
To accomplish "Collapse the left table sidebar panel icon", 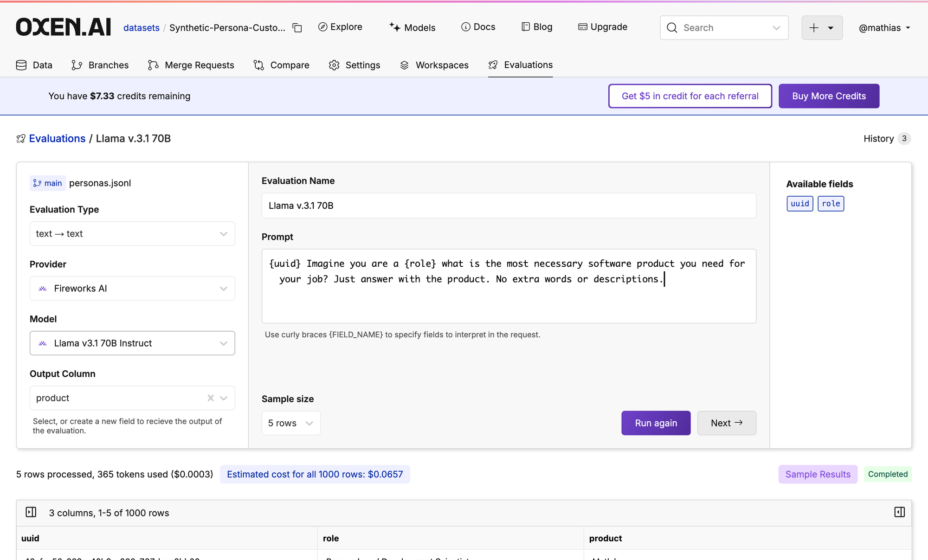I will pyautogui.click(x=31, y=512).
